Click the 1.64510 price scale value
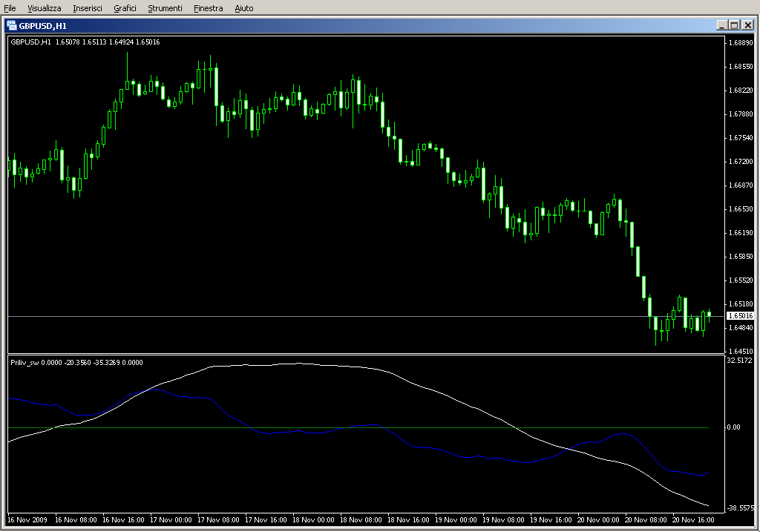Viewport: 760px width, 532px height. tap(741, 351)
